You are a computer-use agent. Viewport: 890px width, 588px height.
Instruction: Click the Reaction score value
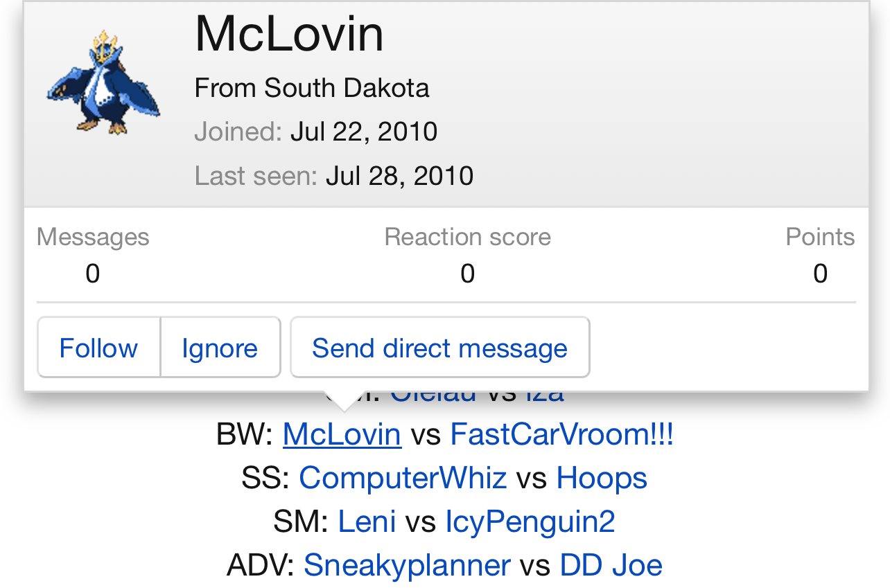[x=468, y=274]
